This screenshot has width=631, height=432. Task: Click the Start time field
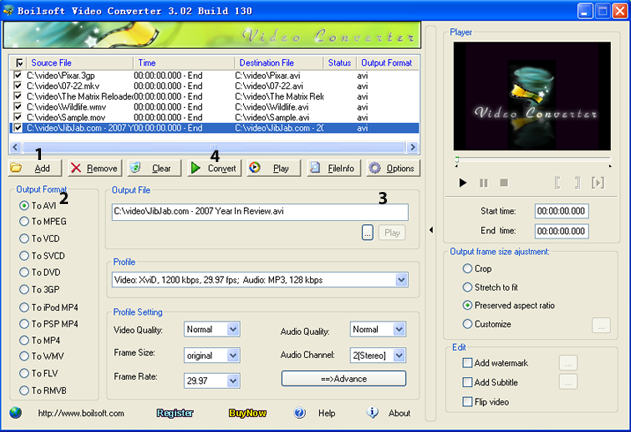[x=561, y=211]
